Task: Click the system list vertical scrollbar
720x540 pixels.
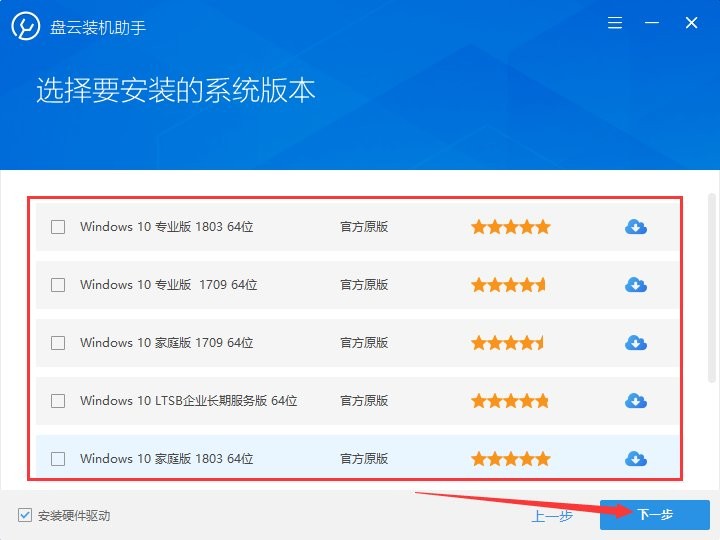Action: (x=712, y=287)
